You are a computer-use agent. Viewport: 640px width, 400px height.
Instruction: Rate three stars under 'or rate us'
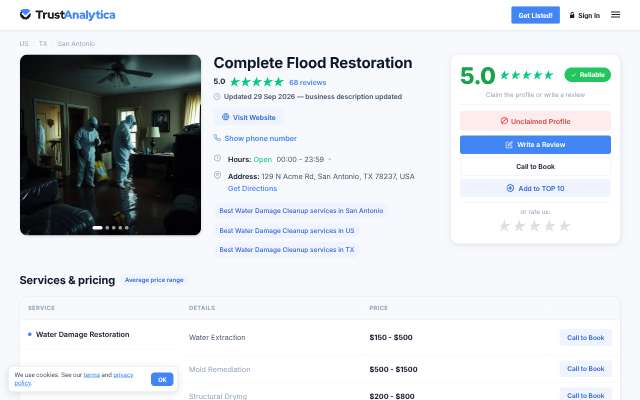click(x=534, y=226)
